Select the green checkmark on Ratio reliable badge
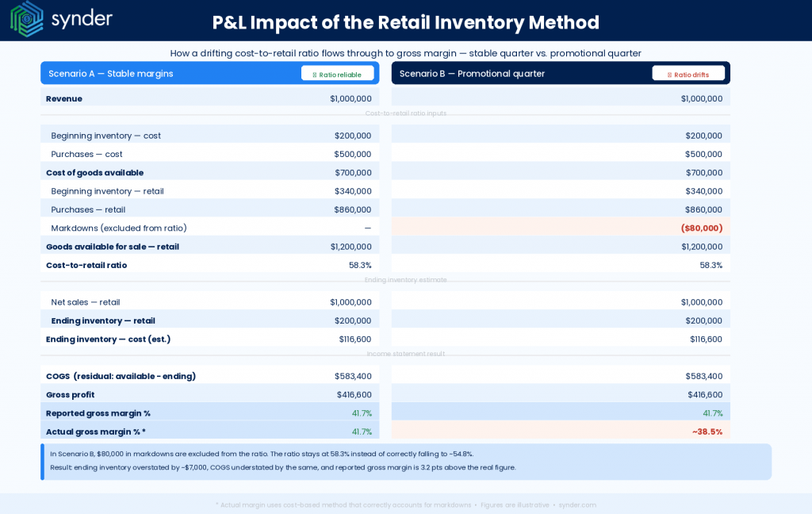This screenshot has width=812, height=514. (316, 73)
